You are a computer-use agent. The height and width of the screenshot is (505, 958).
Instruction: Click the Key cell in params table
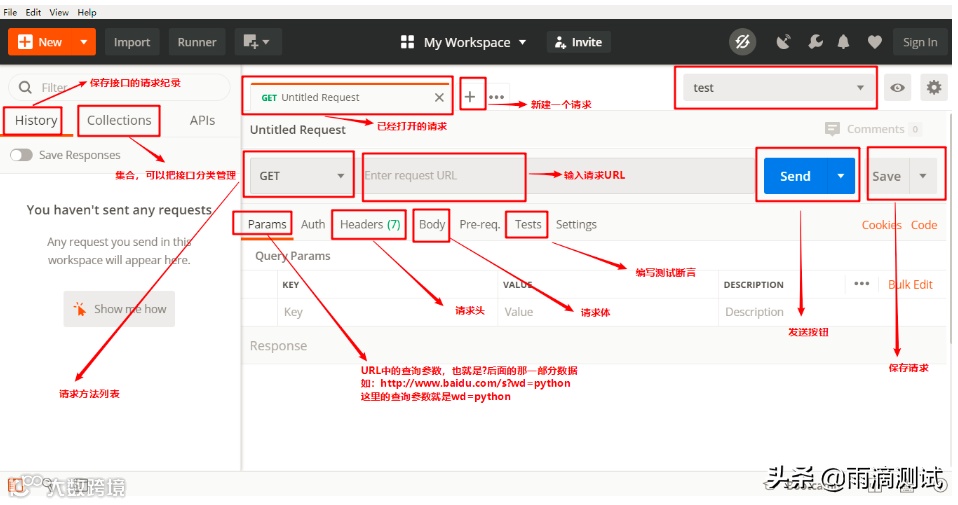point(388,312)
